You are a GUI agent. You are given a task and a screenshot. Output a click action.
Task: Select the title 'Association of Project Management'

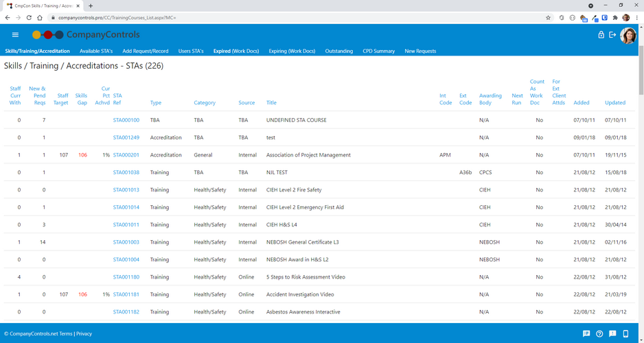click(x=308, y=155)
